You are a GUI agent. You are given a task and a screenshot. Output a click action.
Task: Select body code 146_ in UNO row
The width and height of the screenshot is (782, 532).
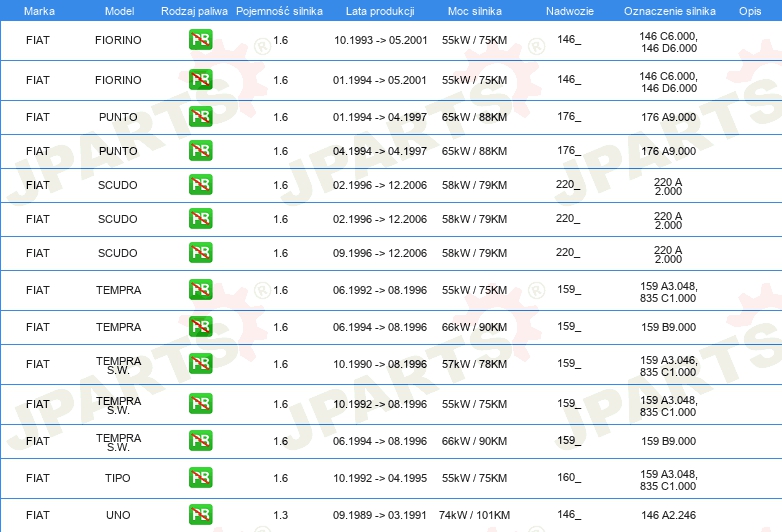[569, 515]
